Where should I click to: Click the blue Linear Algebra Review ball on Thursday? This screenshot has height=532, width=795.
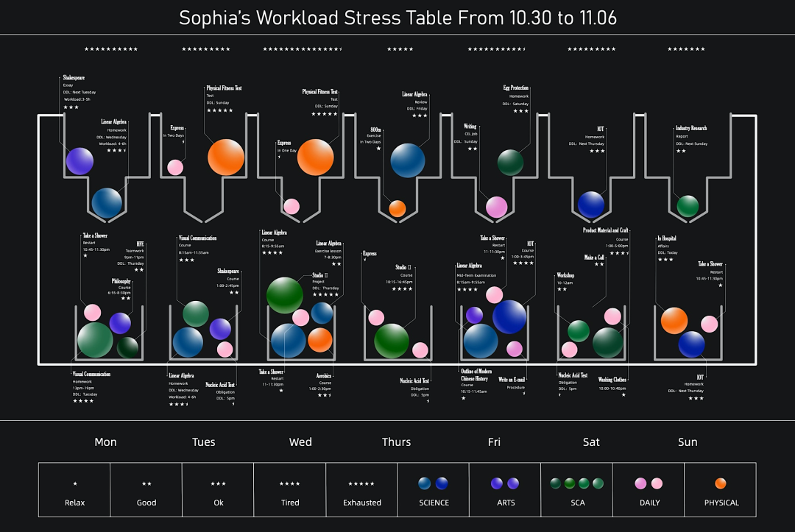(x=408, y=160)
